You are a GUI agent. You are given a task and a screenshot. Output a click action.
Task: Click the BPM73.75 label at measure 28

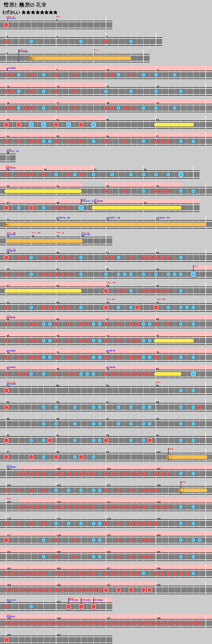coord(12,151)
